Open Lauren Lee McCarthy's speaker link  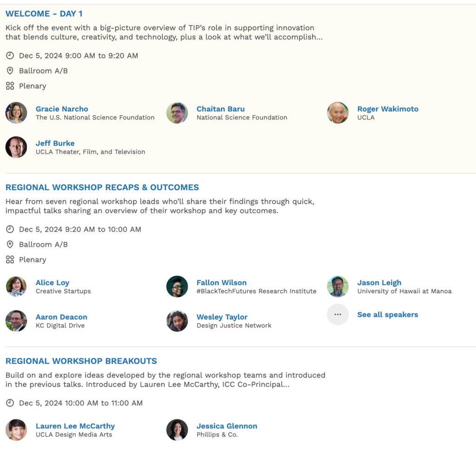click(75, 426)
